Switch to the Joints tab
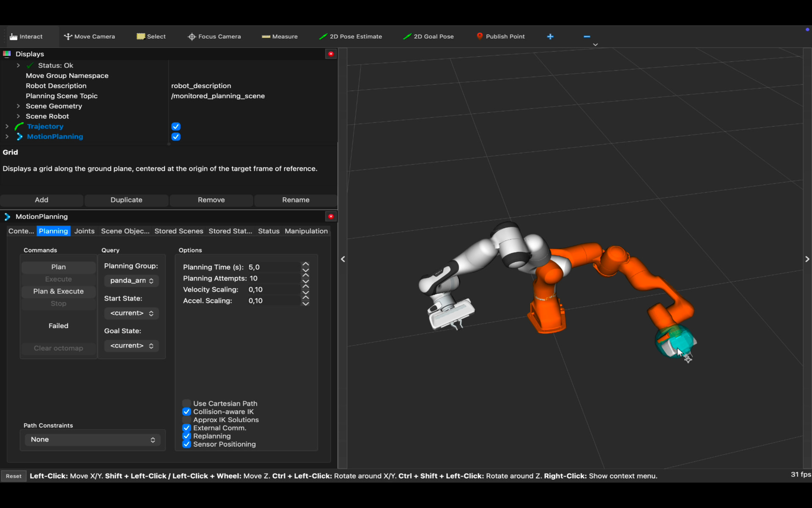This screenshot has width=812, height=508. tap(84, 231)
